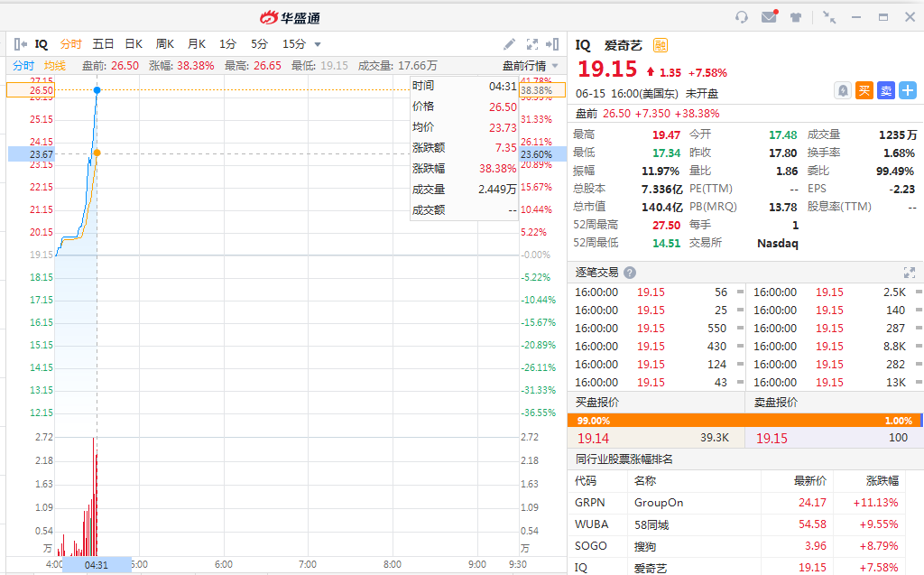The height and width of the screenshot is (575, 924).
Task: Open the mail messages icon
Action: coord(769,17)
